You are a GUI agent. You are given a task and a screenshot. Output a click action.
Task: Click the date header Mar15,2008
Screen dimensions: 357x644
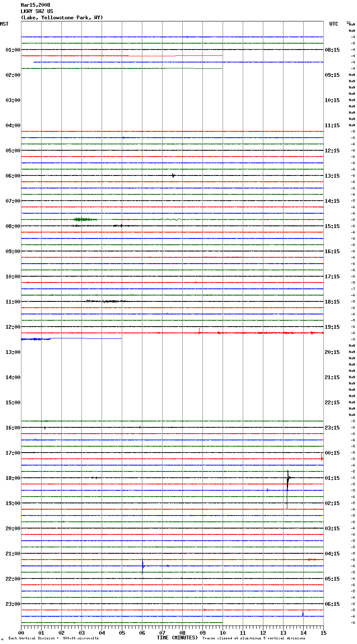point(35,5)
